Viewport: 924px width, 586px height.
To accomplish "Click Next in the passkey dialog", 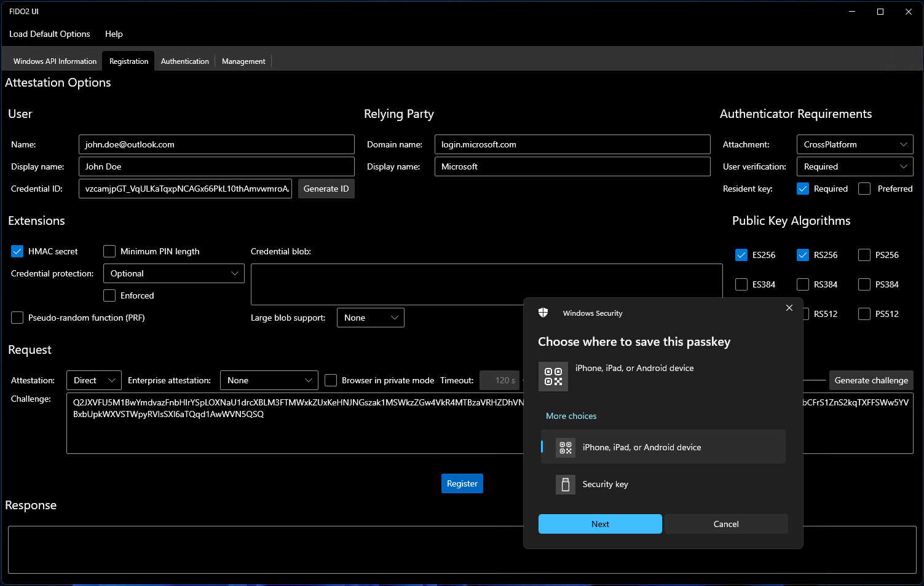I will (600, 524).
